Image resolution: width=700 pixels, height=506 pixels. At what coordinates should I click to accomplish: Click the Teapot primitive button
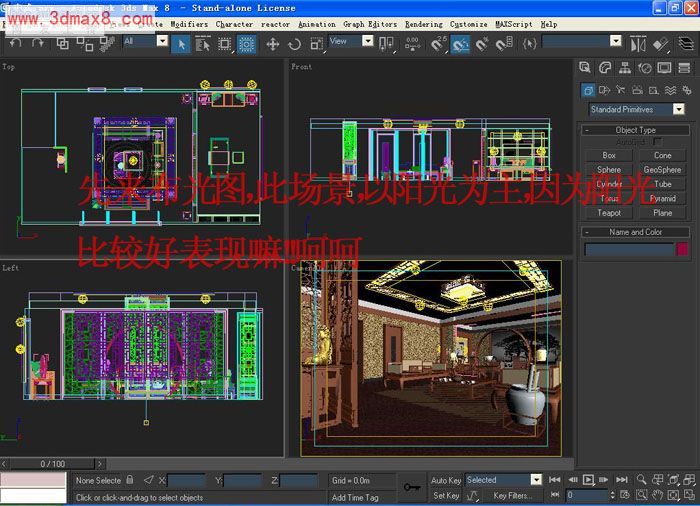click(609, 213)
